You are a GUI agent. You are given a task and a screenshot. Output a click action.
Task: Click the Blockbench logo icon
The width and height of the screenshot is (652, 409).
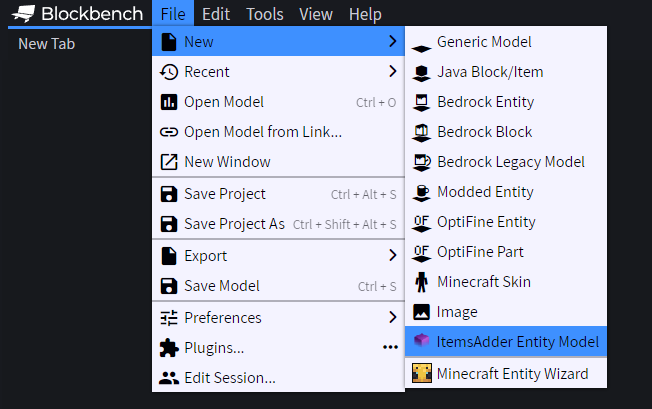point(22,14)
